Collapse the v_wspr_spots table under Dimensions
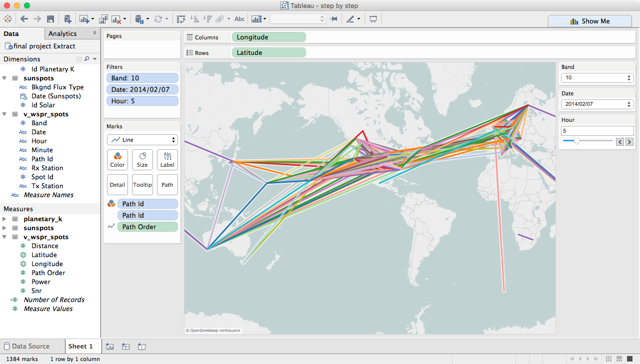The width and height of the screenshot is (640, 364). point(4,114)
